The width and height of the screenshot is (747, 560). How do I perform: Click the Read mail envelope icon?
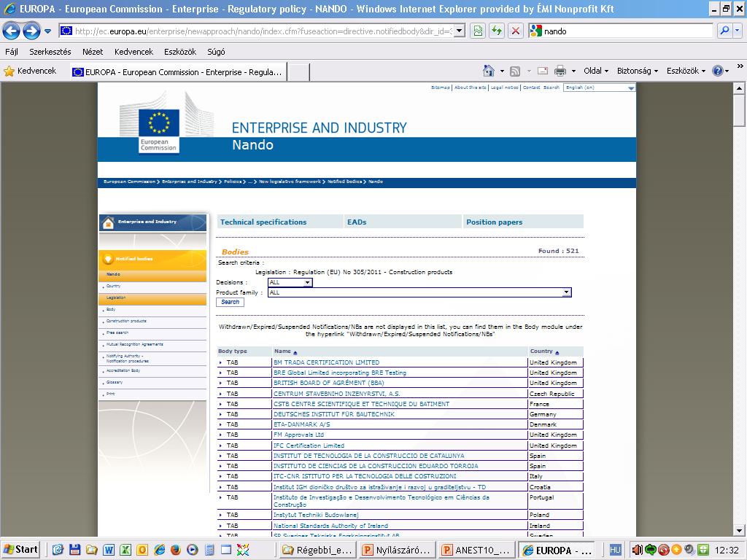coord(542,71)
